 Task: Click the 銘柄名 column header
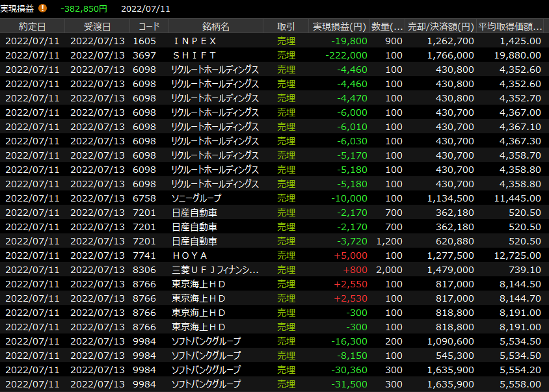[215, 27]
